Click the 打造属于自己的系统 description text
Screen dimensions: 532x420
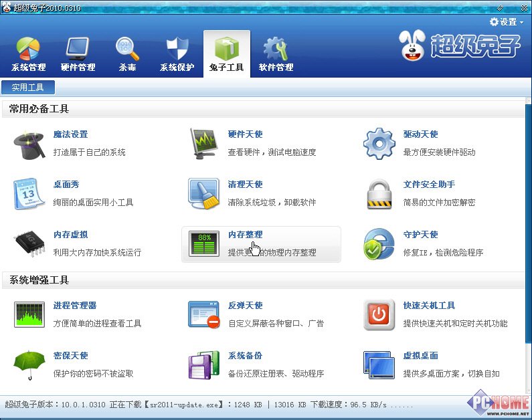[89, 152]
